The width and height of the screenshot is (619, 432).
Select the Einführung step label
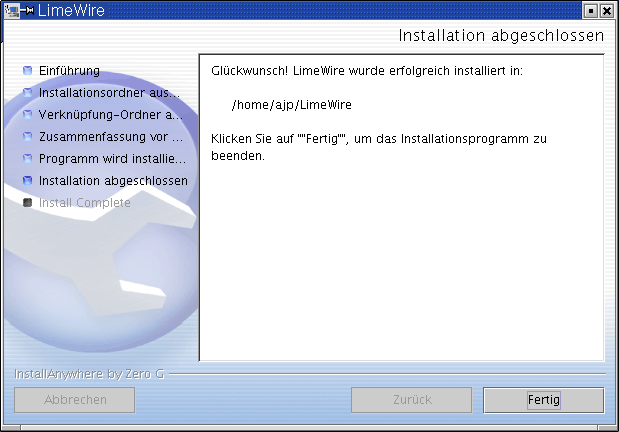point(69,71)
